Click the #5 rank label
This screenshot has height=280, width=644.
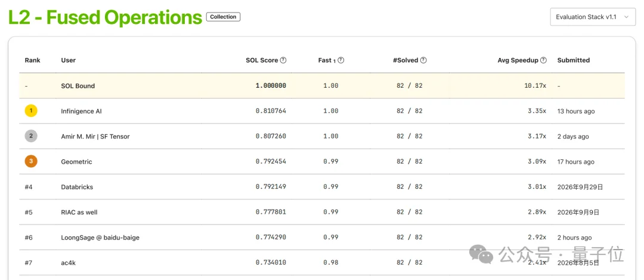(29, 213)
